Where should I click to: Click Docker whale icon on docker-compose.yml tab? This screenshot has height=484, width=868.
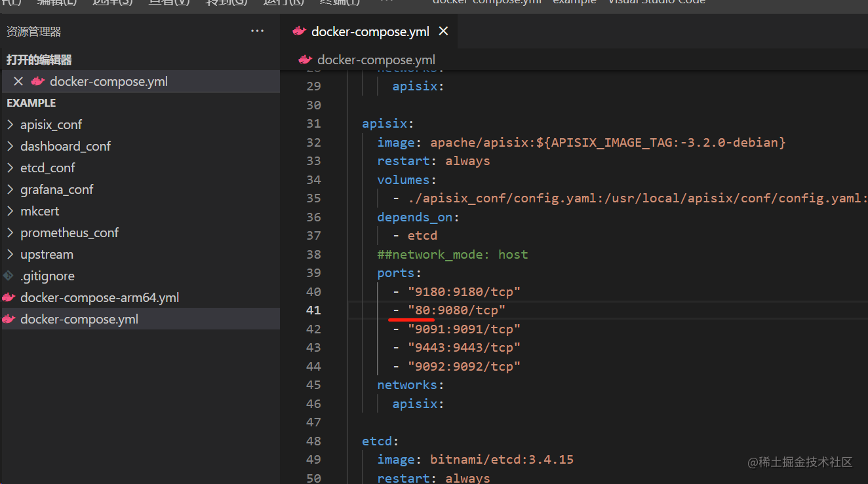coord(299,31)
